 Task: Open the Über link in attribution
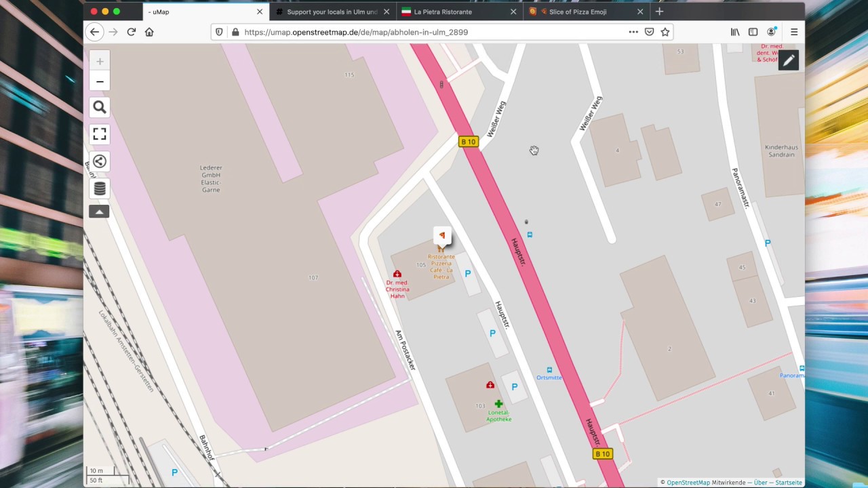click(760, 483)
